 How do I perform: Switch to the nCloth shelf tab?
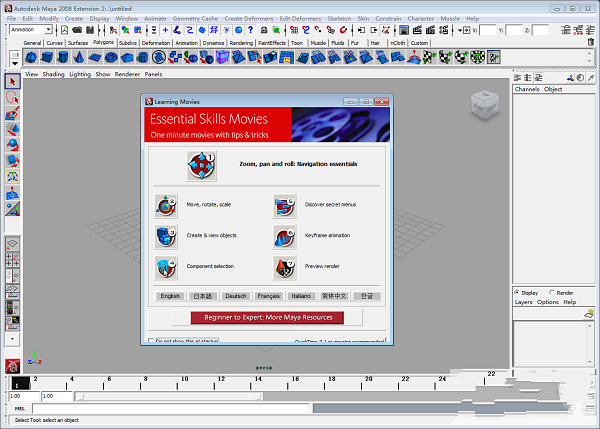[398, 43]
